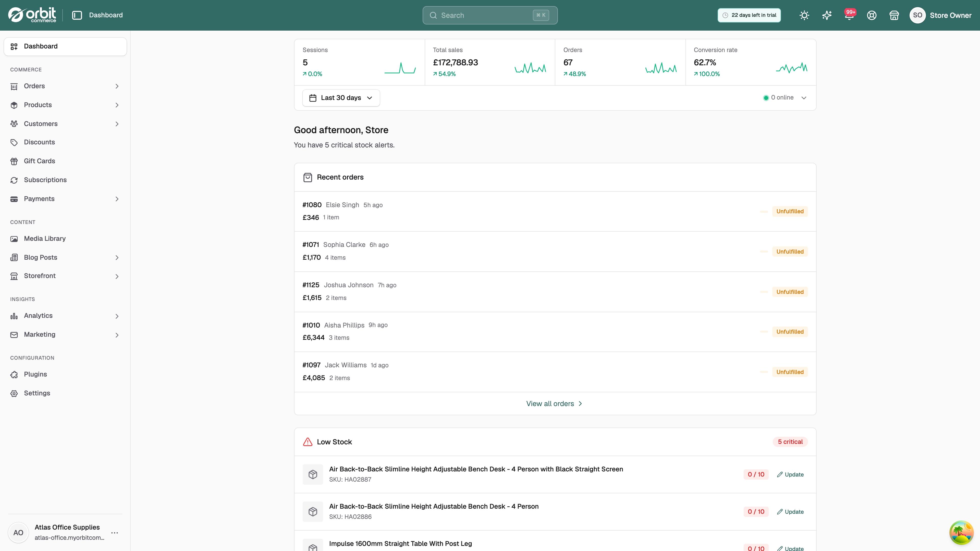Click the Analytics bar chart icon
Screen dimensions: 980x551
14,316
